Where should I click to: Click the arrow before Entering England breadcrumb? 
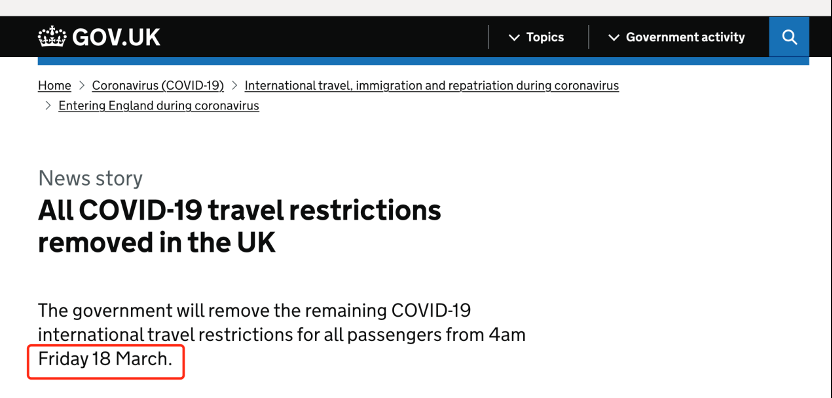(x=48, y=106)
